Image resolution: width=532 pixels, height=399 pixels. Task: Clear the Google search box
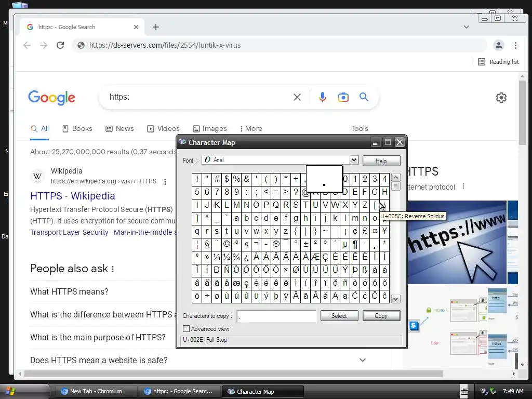[297, 97]
